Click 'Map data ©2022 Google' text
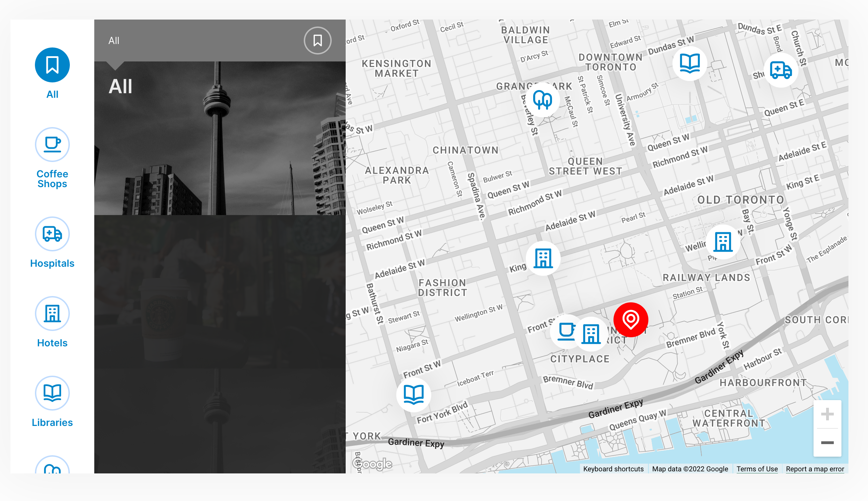Image resolution: width=868 pixels, height=501 pixels. (x=690, y=469)
